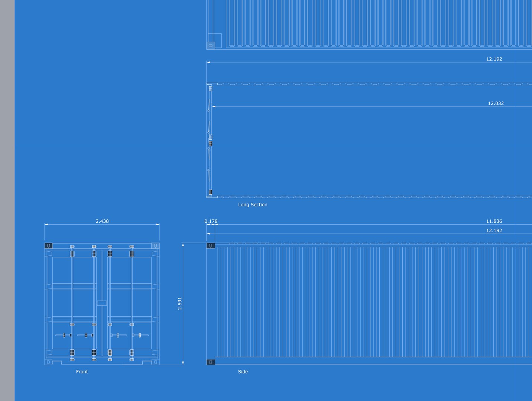Select the 12.032 interior length dimension
The width and height of the screenshot is (532, 401).
point(496,104)
